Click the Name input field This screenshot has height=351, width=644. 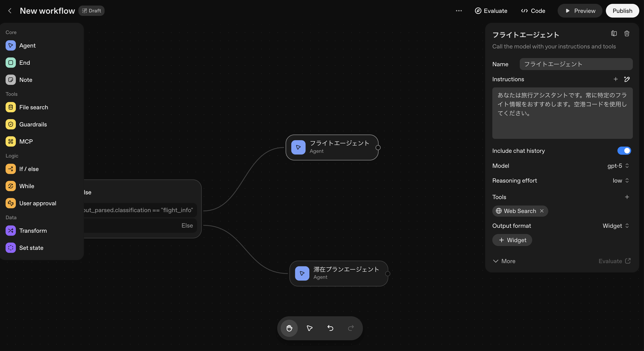[x=576, y=64]
